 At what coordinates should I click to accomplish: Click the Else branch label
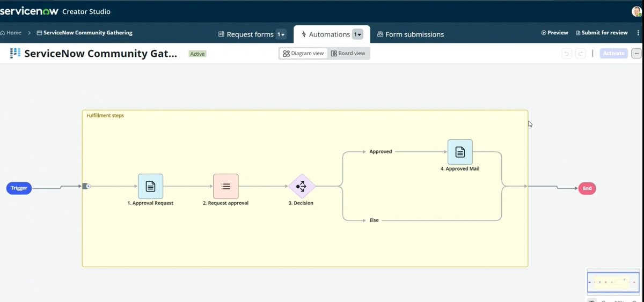pos(374,220)
